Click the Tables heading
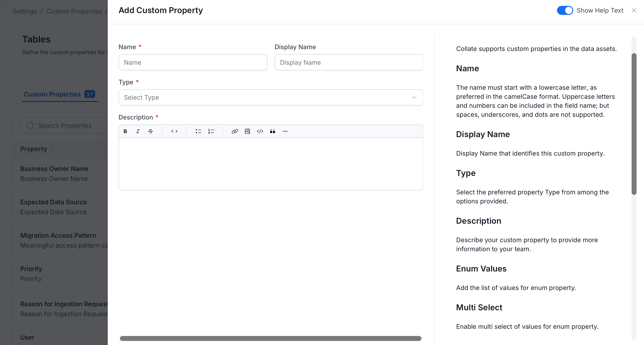This screenshot has width=644, height=345. [36, 39]
